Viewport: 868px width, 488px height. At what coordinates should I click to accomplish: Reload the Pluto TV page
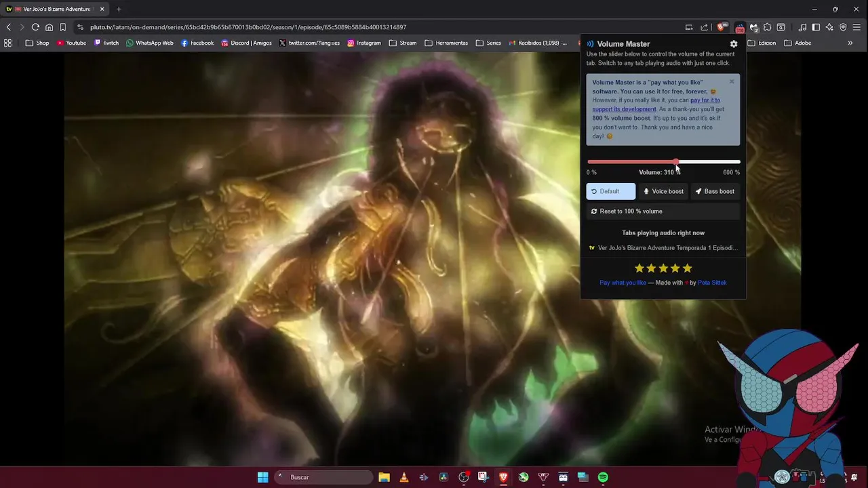[x=35, y=27]
